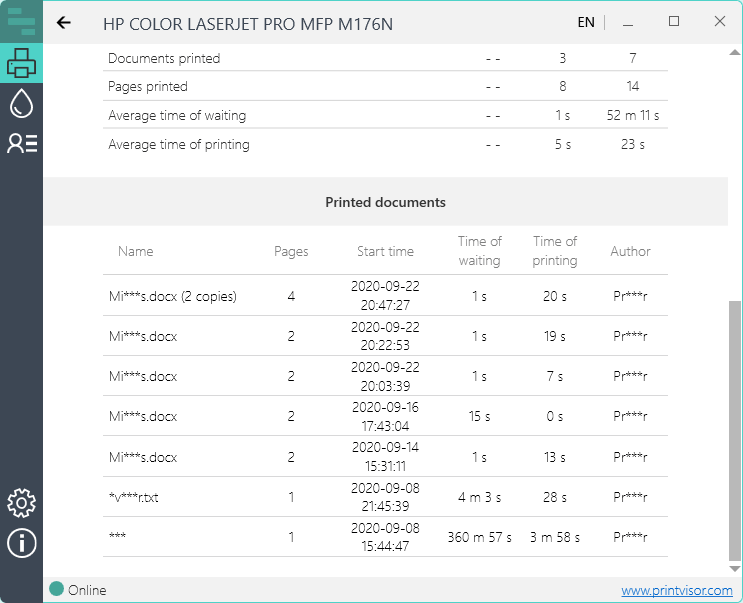The height and width of the screenshot is (603, 743).
Task: Open the users list sidebar icon
Action: [21, 143]
